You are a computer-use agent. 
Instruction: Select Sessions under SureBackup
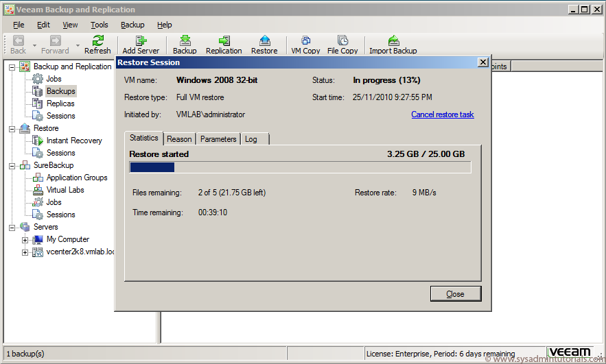[61, 215]
